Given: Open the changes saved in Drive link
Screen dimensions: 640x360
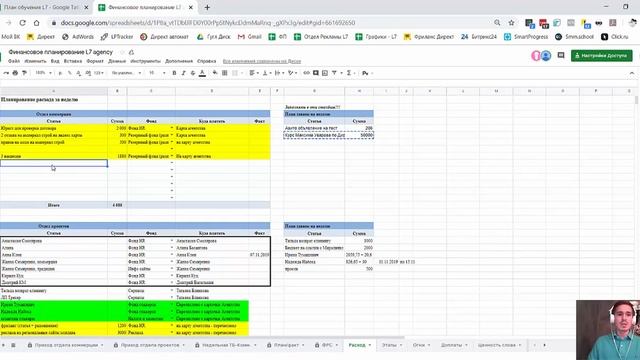Looking at the screenshot, I should click(x=262, y=61).
